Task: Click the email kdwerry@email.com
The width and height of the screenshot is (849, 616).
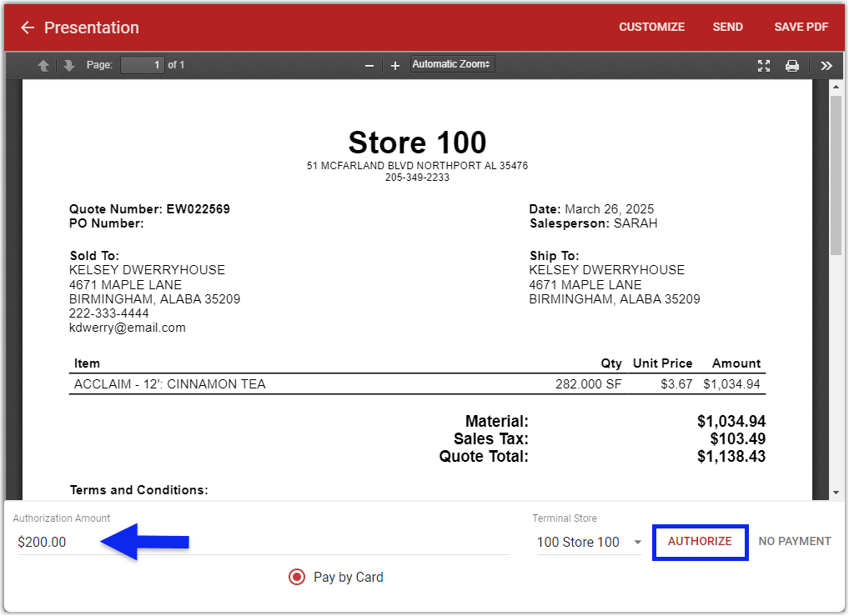Action: [128, 328]
